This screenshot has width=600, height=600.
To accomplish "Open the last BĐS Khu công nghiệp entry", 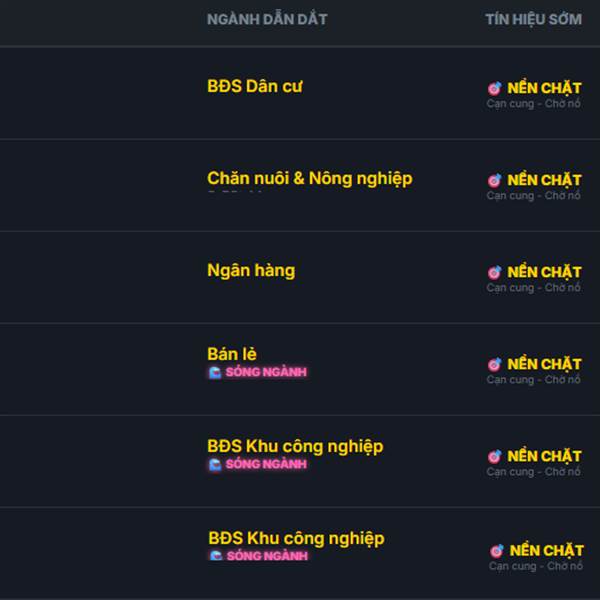I will click(296, 538).
